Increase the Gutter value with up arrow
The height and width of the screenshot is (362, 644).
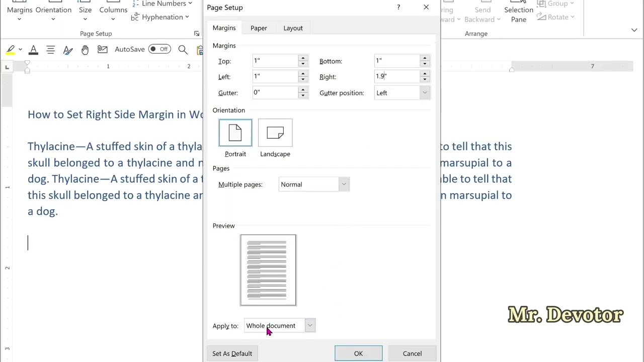tap(303, 89)
